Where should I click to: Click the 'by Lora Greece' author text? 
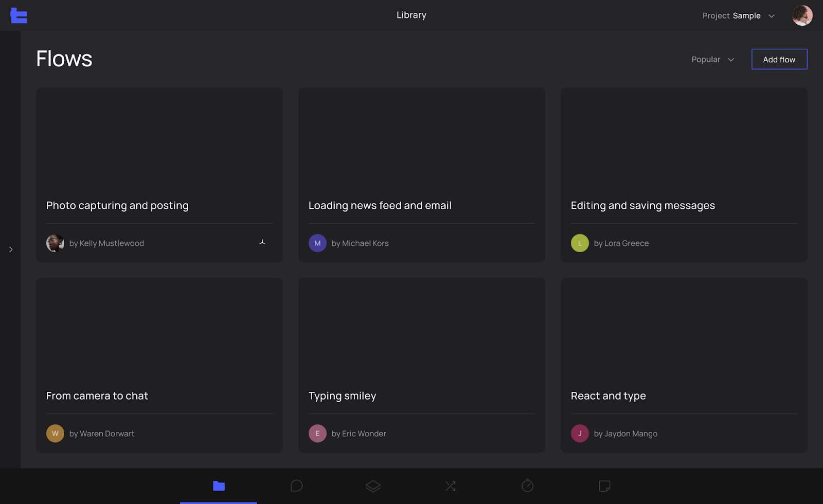point(621,243)
